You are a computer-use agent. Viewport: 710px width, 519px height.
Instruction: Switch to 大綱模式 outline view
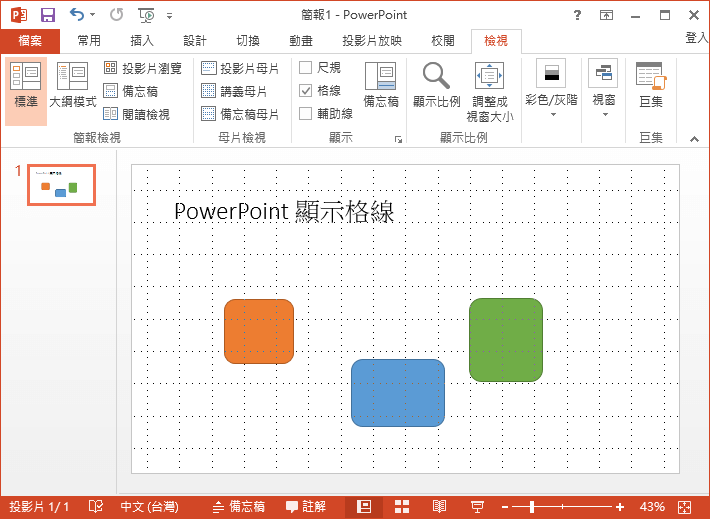click(72, 85)
